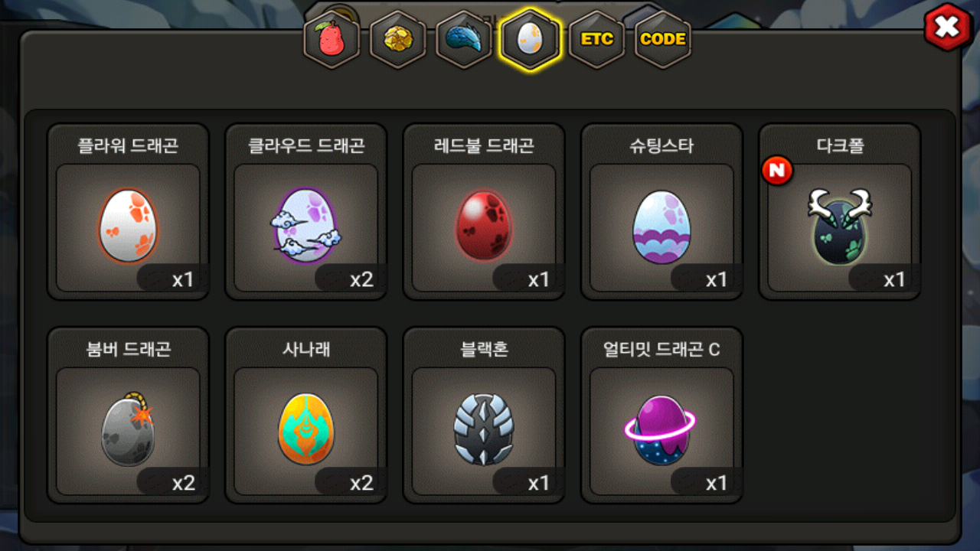Screen dimensions: 980x551
Task: Tap the horned 다크폴 egg
Action: 840,227
